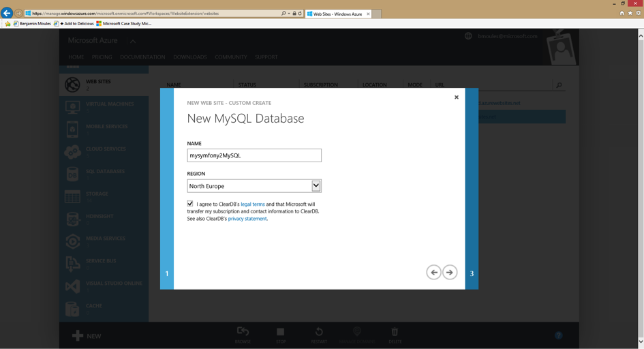Open Mobile Services icon in the sidebar
The image size is (644, 349).
click(x=73, y=130)
